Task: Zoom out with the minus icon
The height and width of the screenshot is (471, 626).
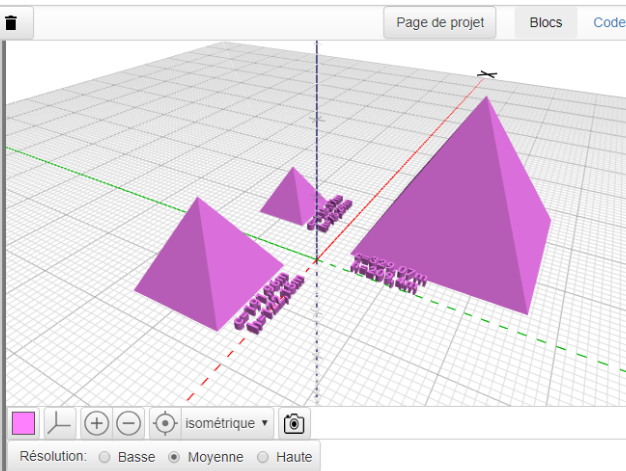Action: [129, 423]
